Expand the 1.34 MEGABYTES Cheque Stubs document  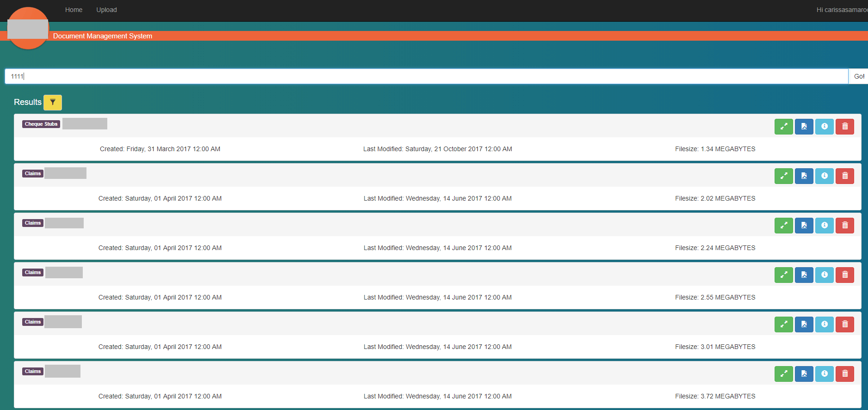tap(783, 126)
